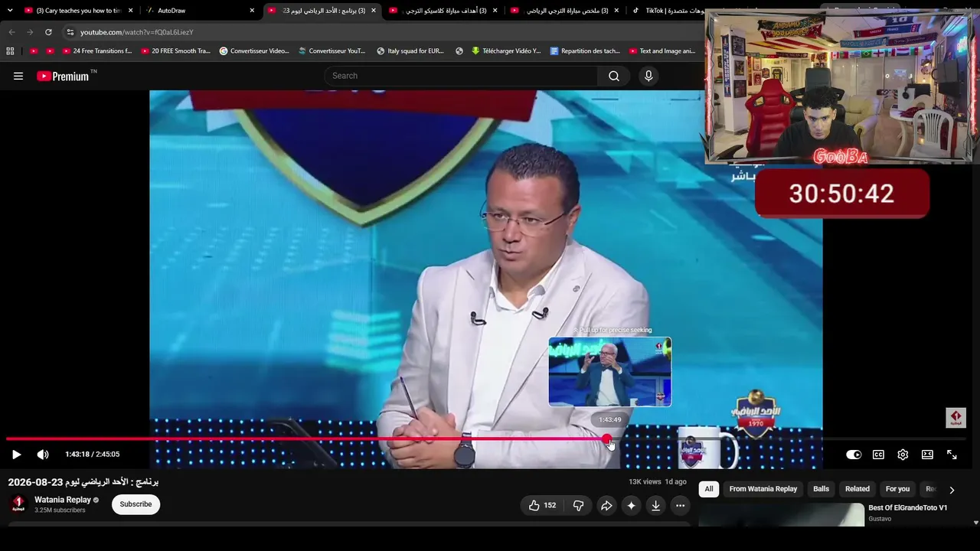Open Text and Image ani... bookmark
The height and width of the screenshot is (551, 980).
click(x=662, y=51)
